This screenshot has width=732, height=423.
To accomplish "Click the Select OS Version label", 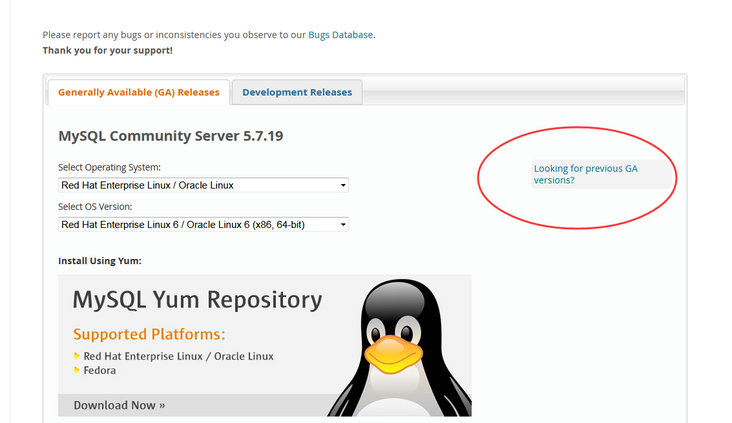I will [x=95, y=206].
